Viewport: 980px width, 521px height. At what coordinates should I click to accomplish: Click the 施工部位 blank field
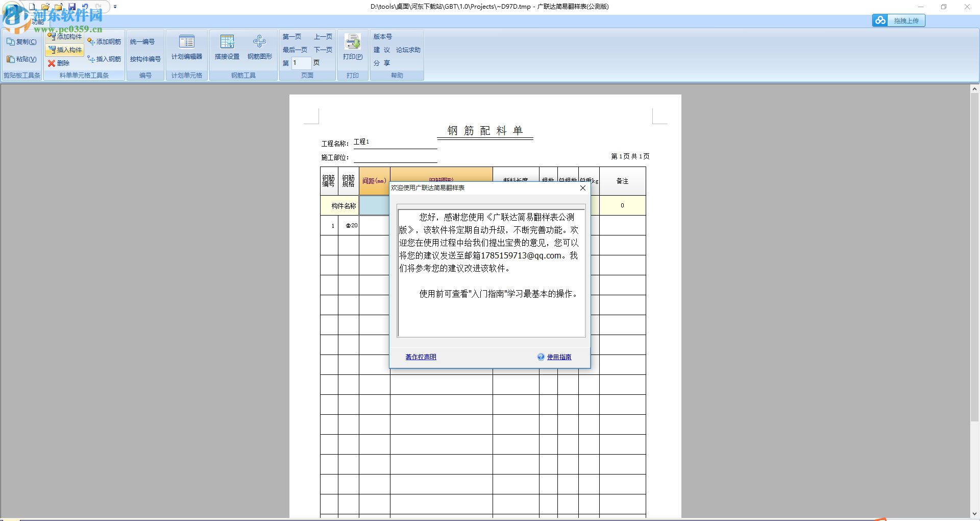click(395, 157)
